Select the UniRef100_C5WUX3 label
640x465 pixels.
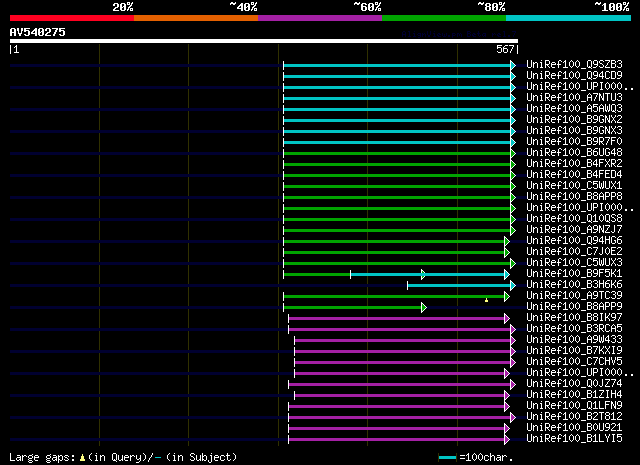tap(574, 263)
